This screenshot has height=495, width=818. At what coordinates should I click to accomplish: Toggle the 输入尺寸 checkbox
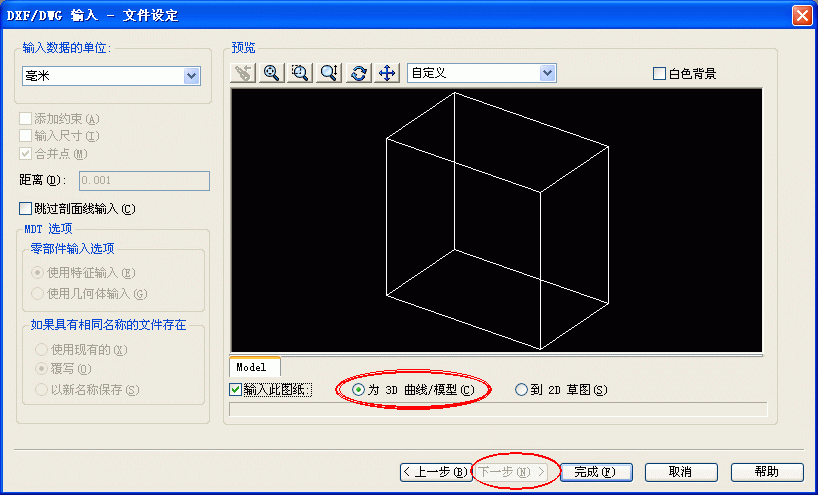25,136
